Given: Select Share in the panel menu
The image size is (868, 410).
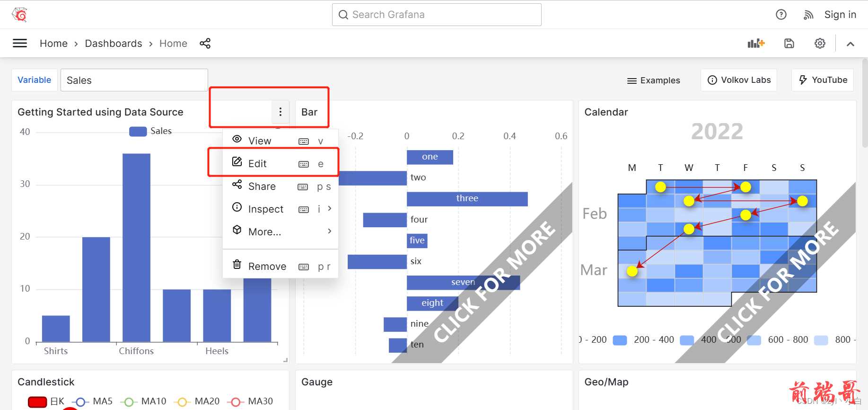Looking at the screenshot, I should [x=281, y=186].
